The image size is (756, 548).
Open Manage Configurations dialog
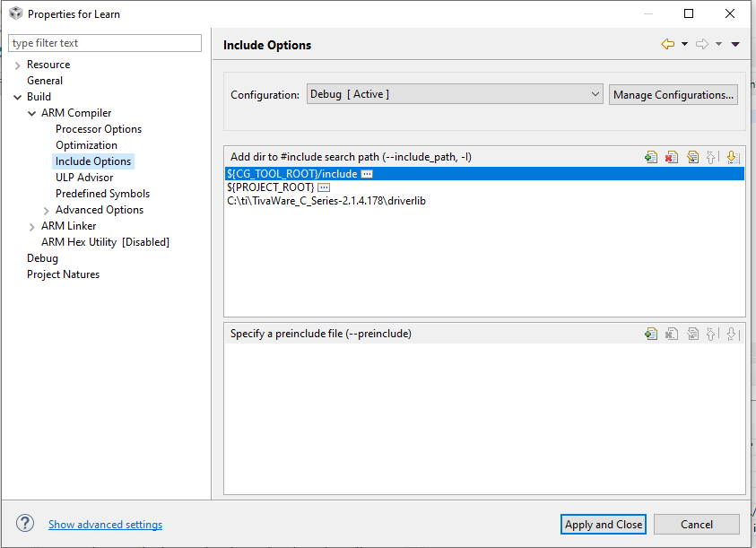coord(673,93)
